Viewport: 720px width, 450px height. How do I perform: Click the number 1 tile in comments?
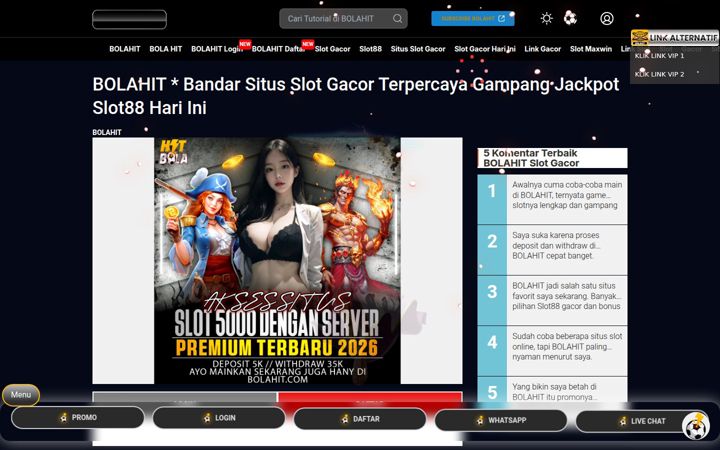click(492, 199)
